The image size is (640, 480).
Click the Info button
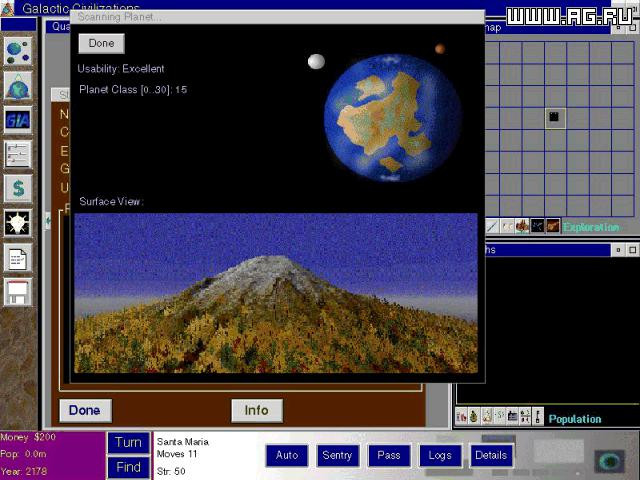point(257,410)
